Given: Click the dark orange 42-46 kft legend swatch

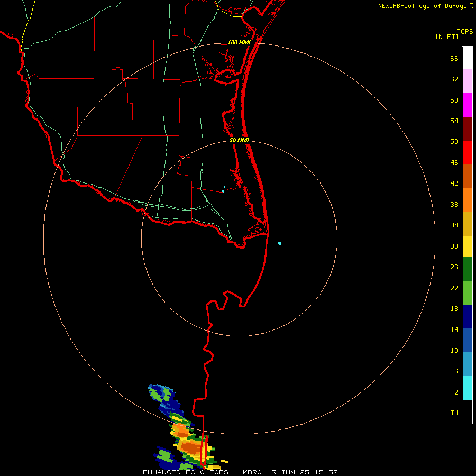Looking at the screenshot, I should point(467,176).
